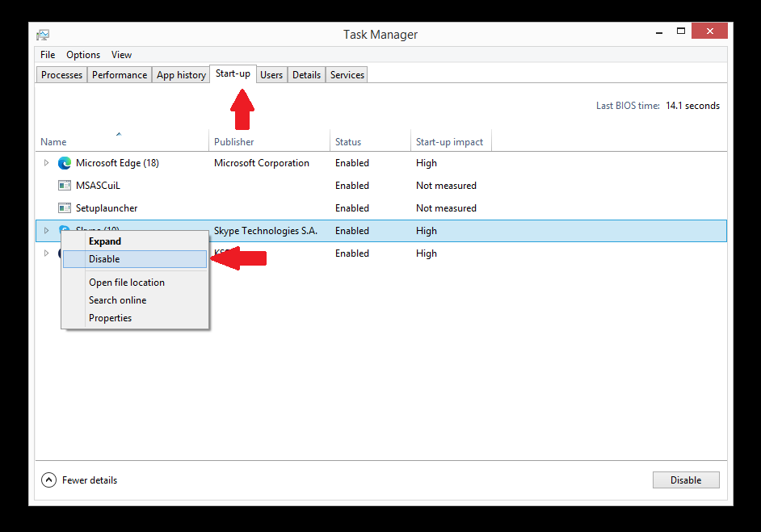Click the Task Manager title bar icon
The height and width of the screenshot is (532, 761).
coord(43,35)
